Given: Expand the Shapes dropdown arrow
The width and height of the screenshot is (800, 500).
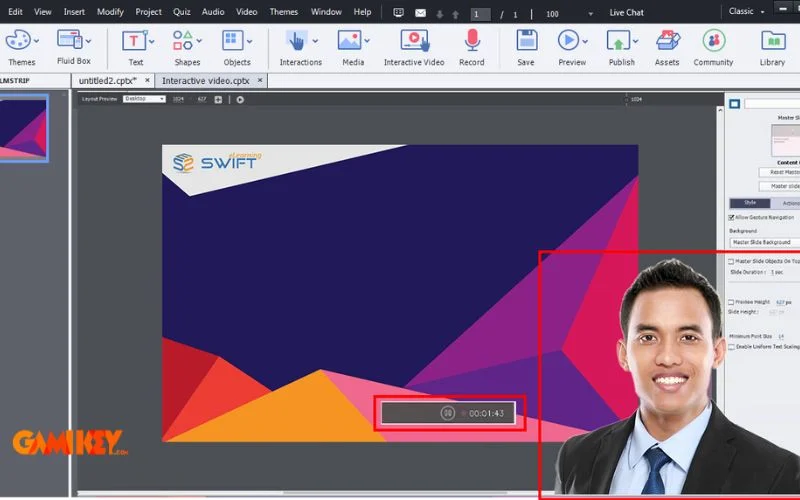Looking at the screenshot, I should [199, 41].
